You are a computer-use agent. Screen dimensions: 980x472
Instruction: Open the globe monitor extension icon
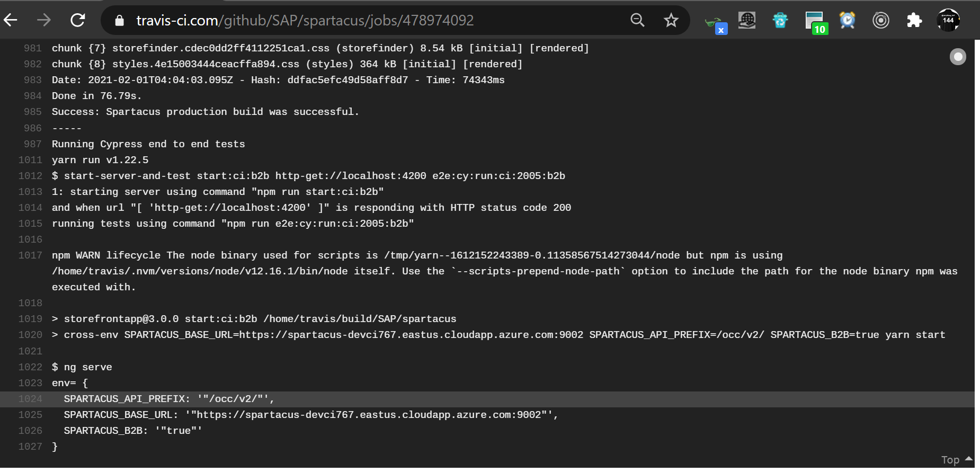click(747, 20)
